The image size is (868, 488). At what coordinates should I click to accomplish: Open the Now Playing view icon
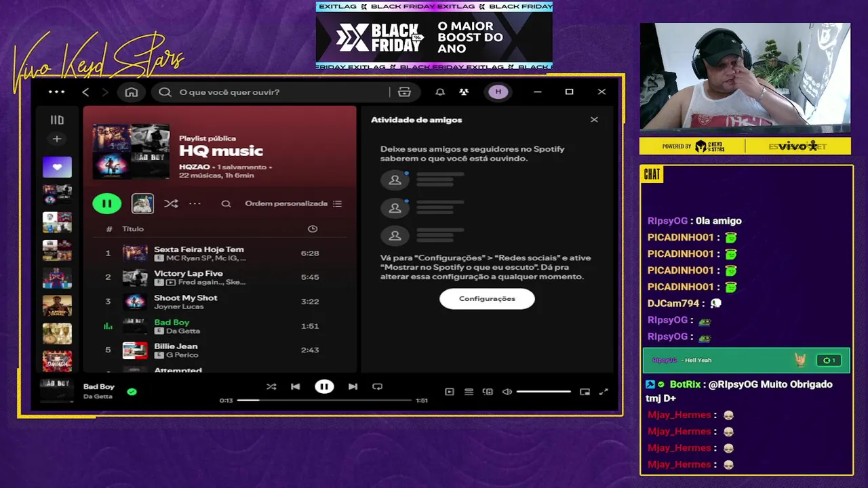tap(450, 392)
